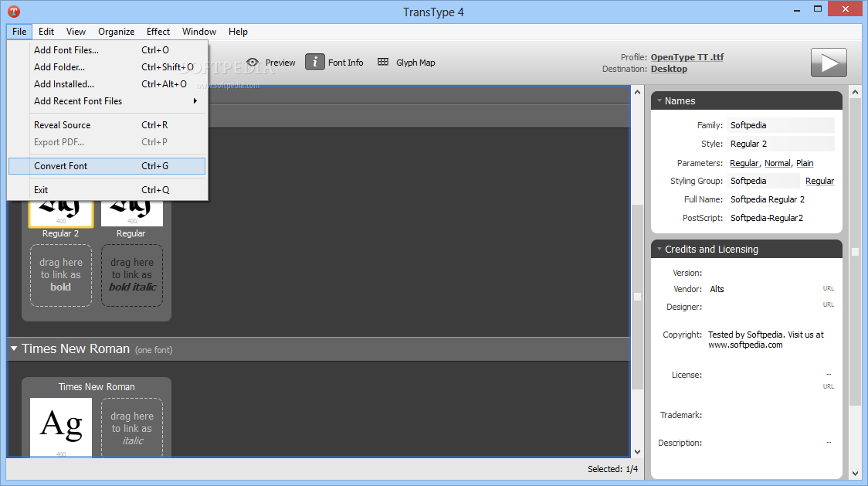This screenshot has width=868, height=486.
Task: Select the Regular blackletter font thumbnail
Action: (x=132, y=212)
